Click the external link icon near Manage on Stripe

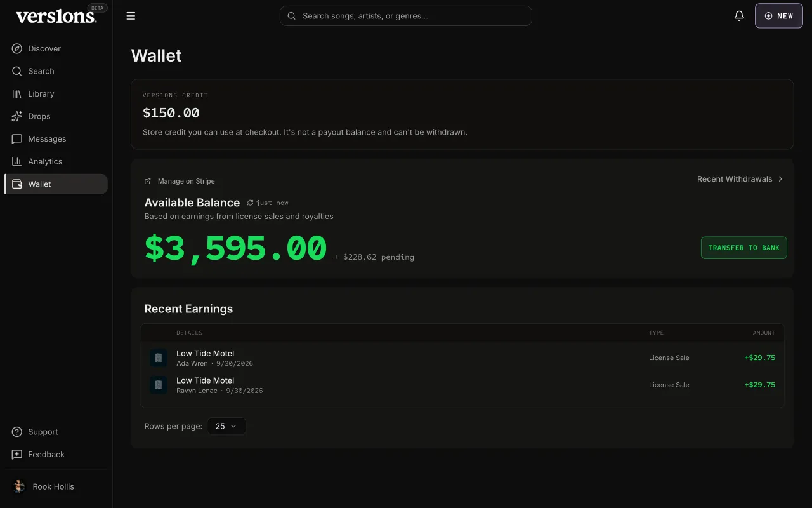pyautogui.click(x=148, y=182)
